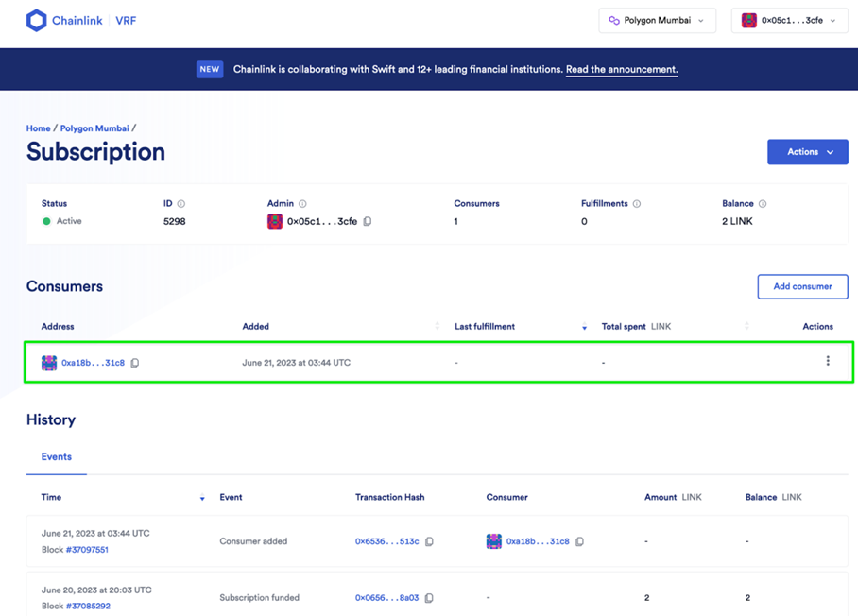Click the 2 LINK balance value
Image resolution: width=858 pixels, height=616 pixels.
(x=737, y=222)
